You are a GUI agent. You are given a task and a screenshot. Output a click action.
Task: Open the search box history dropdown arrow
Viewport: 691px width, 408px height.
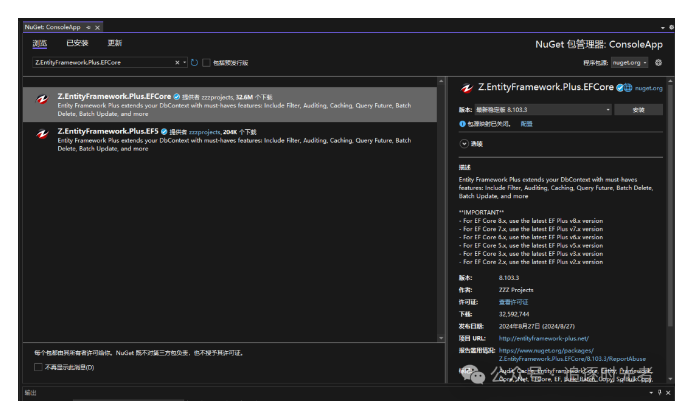coord(184,63)
